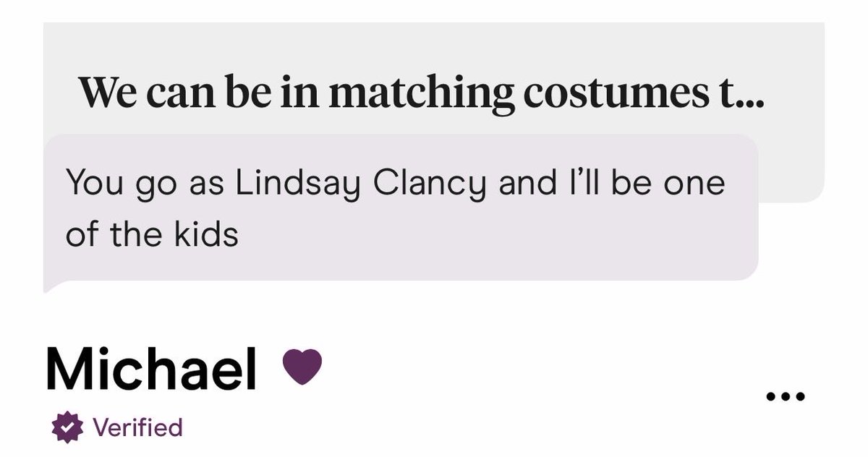Viewport: 868px width, 457px height.
Task: Tap the purple heart next to Michael
Action: click(x=302, y=367)
